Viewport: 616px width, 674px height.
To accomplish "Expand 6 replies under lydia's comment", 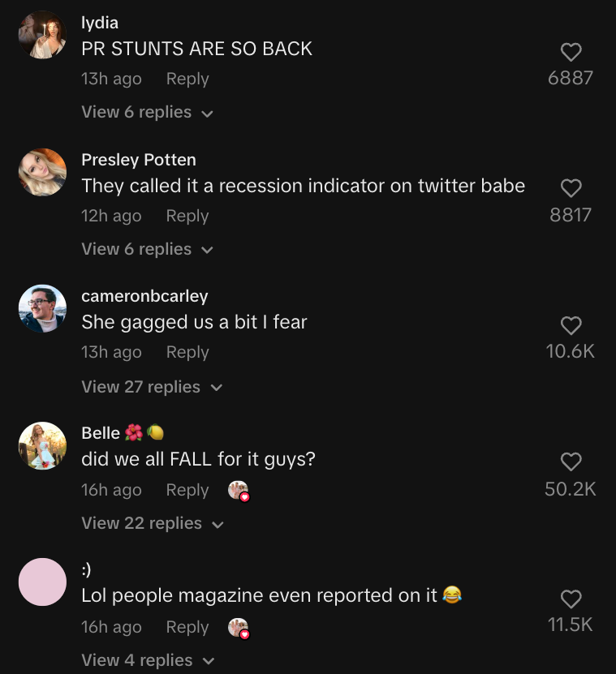I will pos(147,113).
